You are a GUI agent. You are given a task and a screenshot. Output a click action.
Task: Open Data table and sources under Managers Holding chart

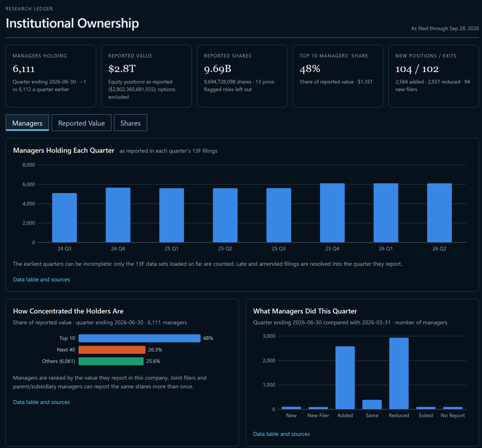41,279
